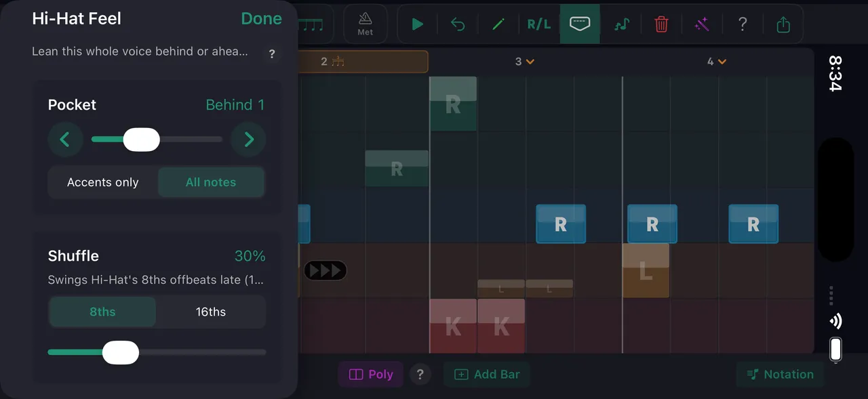Toggle R/L sticking mode
Screen dimensions: 868x399
(539, 24)
